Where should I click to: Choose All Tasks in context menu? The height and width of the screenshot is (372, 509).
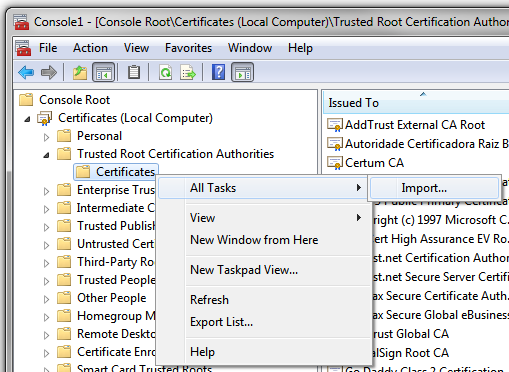pyautogui.click(x=264, y=188)
